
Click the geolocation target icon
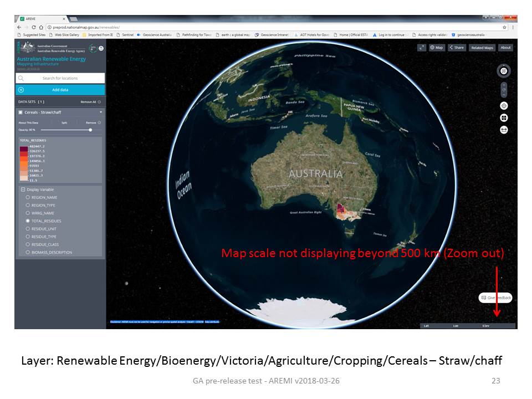tap(504, 105)
